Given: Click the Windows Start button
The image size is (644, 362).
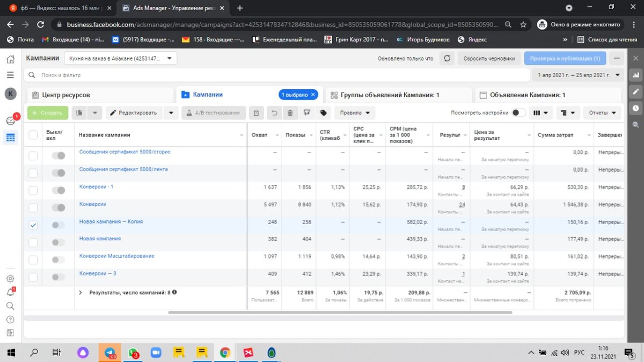Looking at the screenshot, I should pyautogui.click(x=11, y=352).
